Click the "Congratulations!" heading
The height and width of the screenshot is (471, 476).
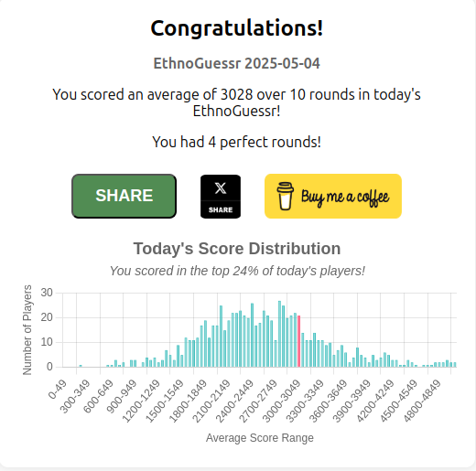[237, 28]
